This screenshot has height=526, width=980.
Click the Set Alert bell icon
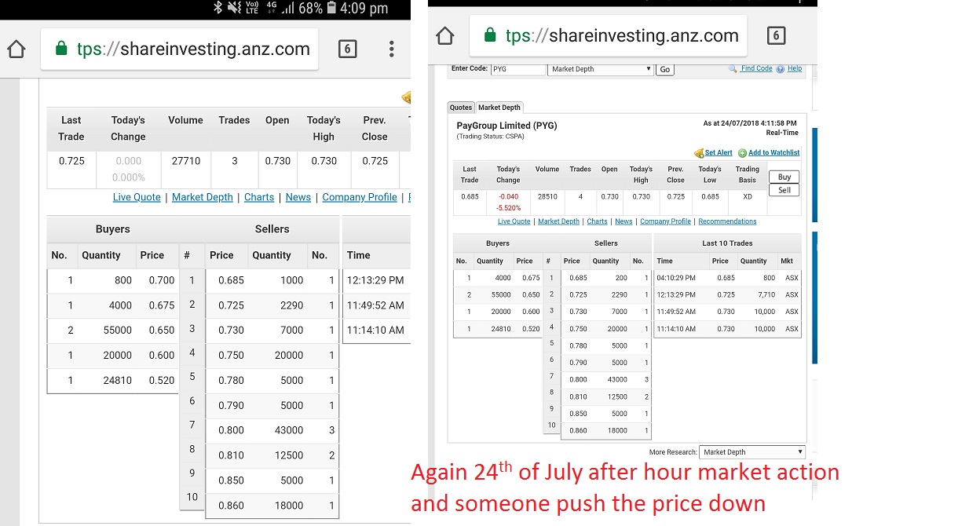699,153
